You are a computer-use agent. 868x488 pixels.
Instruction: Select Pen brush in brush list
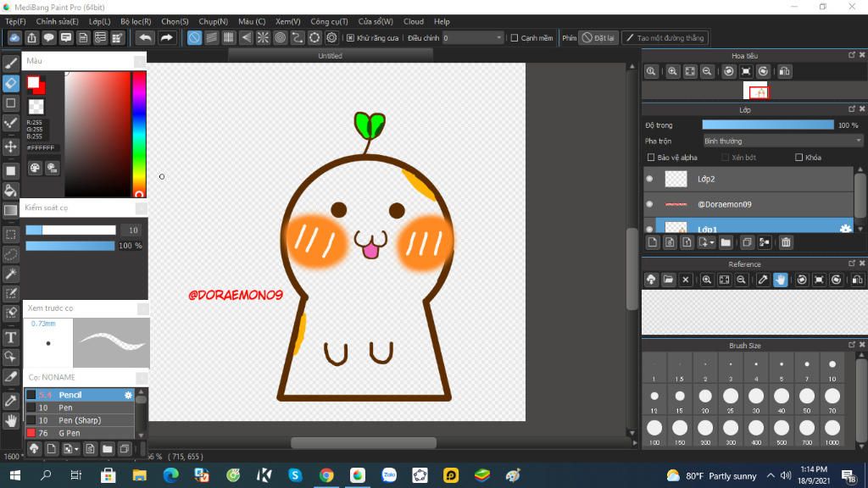[79, 408]
